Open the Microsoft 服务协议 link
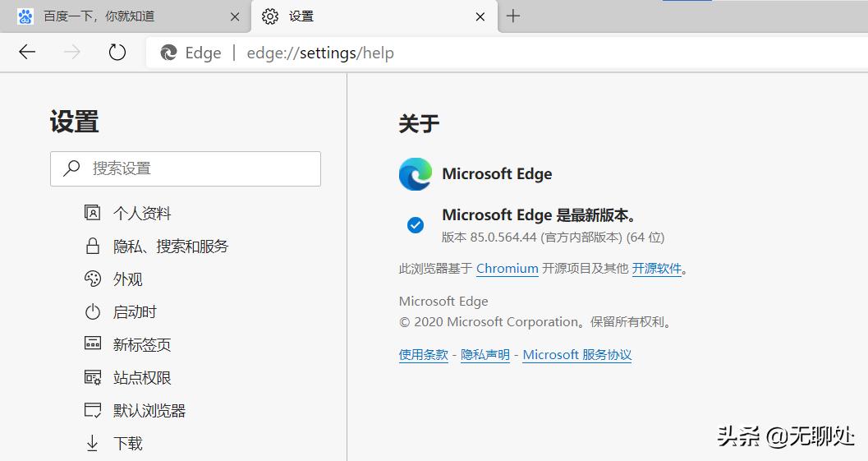Viewport: 868px width, 461px height. coord(576,355)
